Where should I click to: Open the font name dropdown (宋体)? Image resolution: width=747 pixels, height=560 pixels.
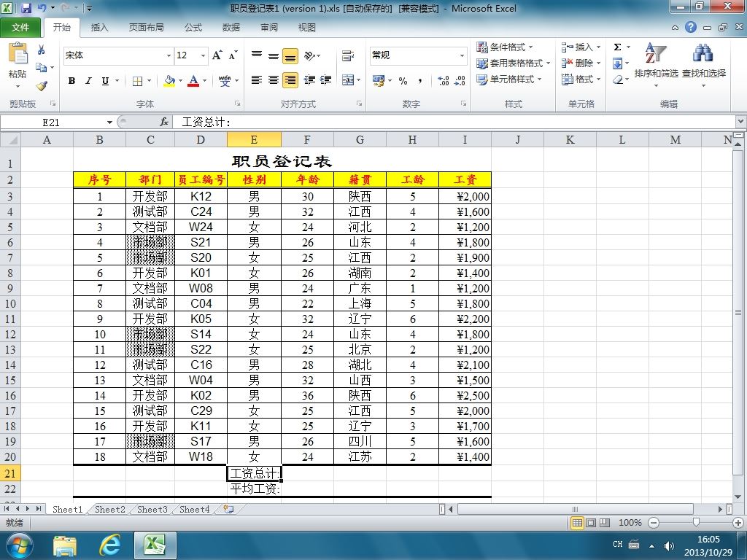(x=169, y=55)
